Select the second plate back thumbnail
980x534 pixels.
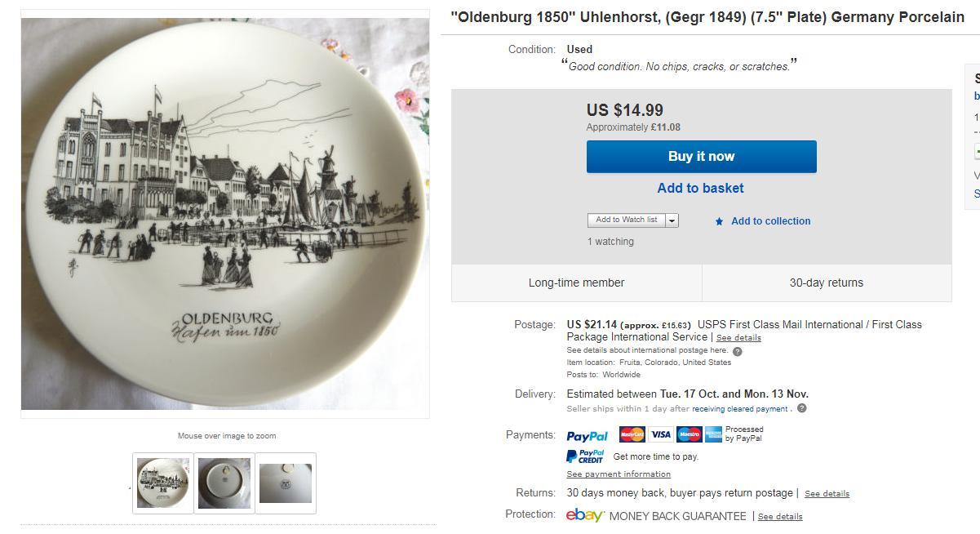(x=224, y=483)
